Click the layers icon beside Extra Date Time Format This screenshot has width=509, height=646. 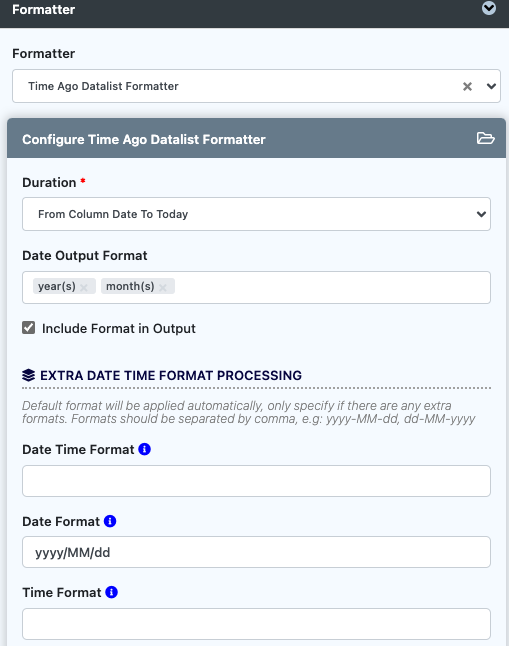point(28,375)
